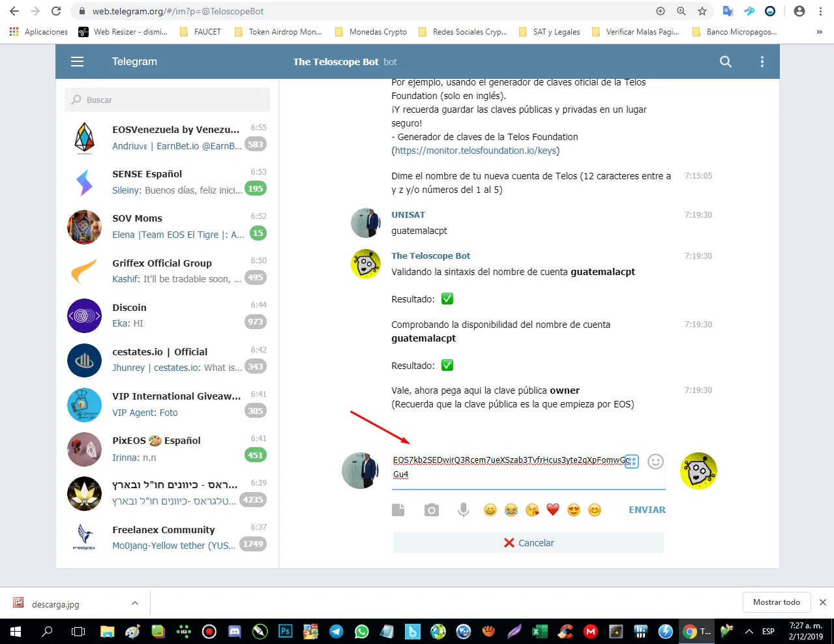Image resolution: width=834 pixels, height=644 pixels.
Task: Click The Teloscope Bot sender name
Action: point(430,256)
